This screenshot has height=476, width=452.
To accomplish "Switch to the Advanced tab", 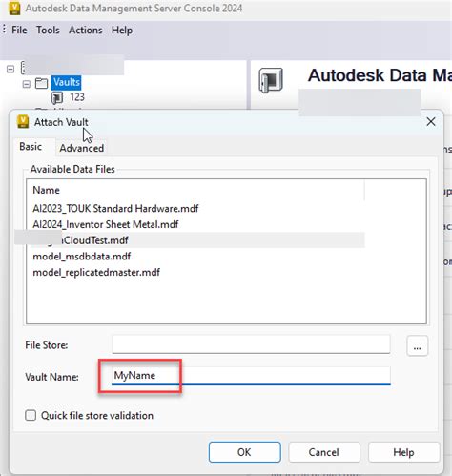I will (x=82, y=148).
